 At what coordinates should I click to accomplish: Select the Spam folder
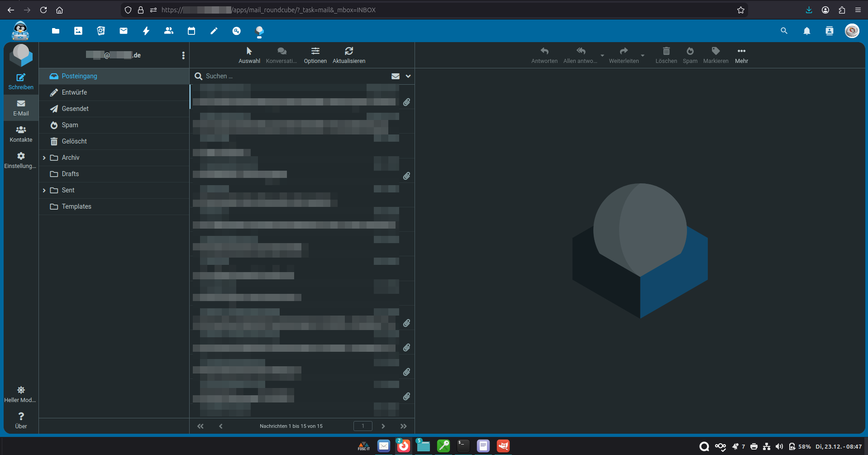pos(70,125)
